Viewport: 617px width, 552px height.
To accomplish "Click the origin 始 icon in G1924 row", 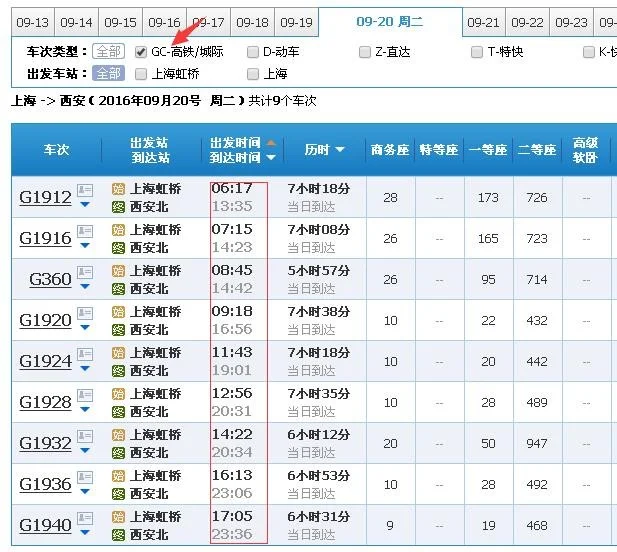I will 118,353.
